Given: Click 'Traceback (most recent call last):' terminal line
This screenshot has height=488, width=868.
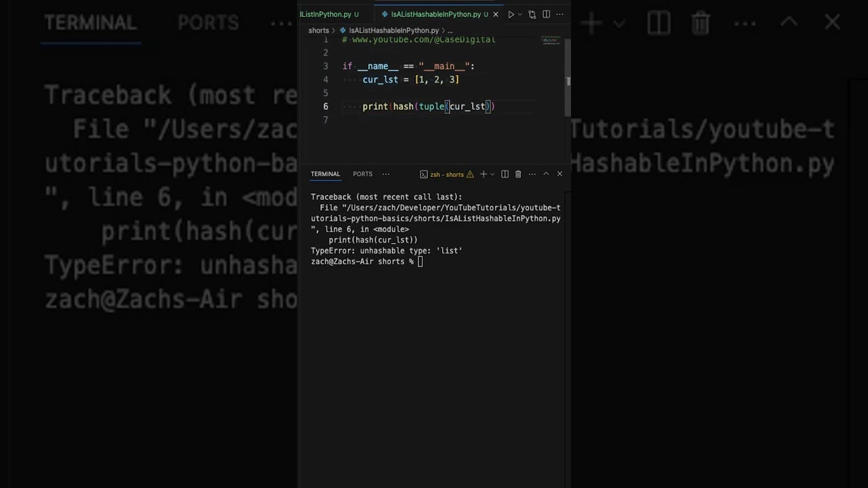Looking at the screenshot, I should 387,197.
